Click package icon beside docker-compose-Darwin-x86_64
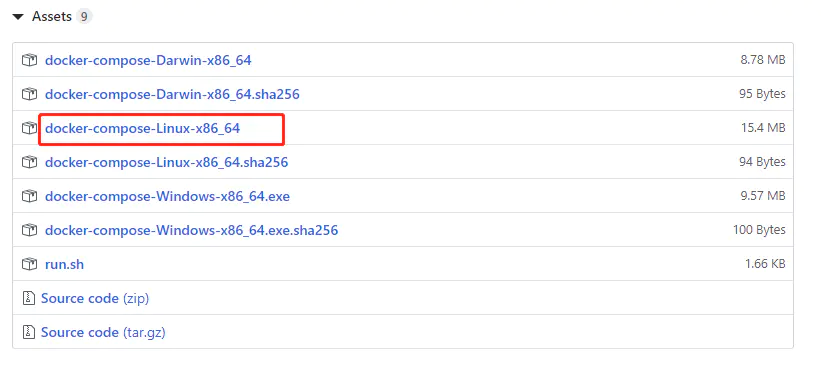Viewport: 821px width, 384px height. coord(29,60)
